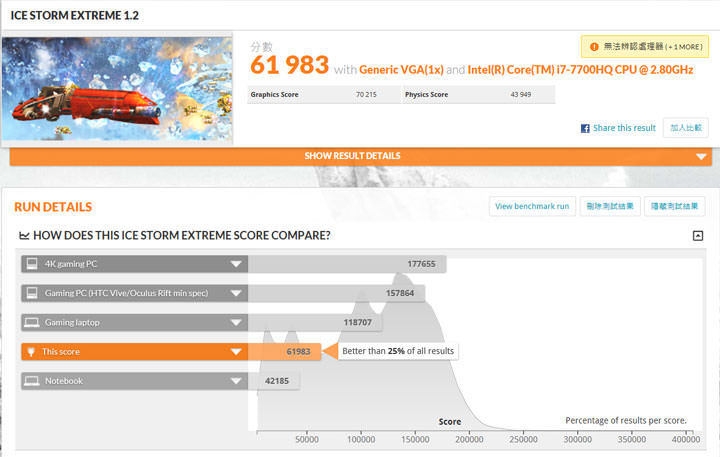This screenshot has width=720, height=457.
Task: Click the Gaming PC VR-spec desktop icon
Action: coord(31,293)
